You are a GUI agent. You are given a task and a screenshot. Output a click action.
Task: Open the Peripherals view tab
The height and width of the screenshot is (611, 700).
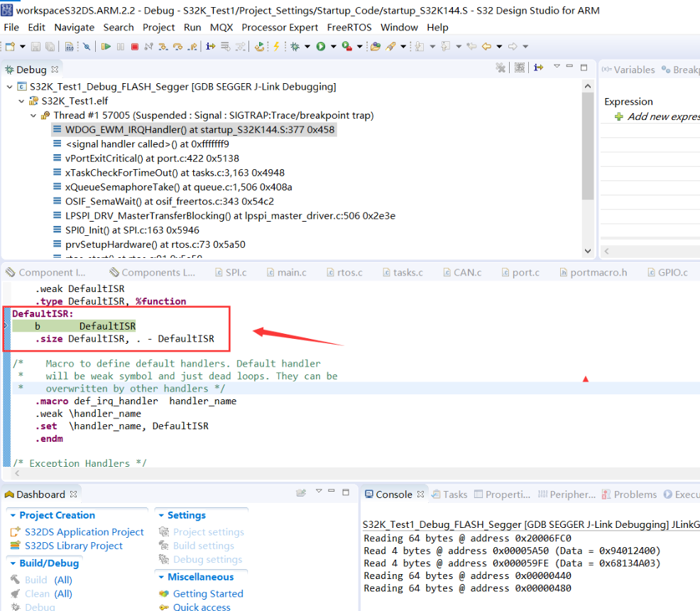click(x=567, y=494)
